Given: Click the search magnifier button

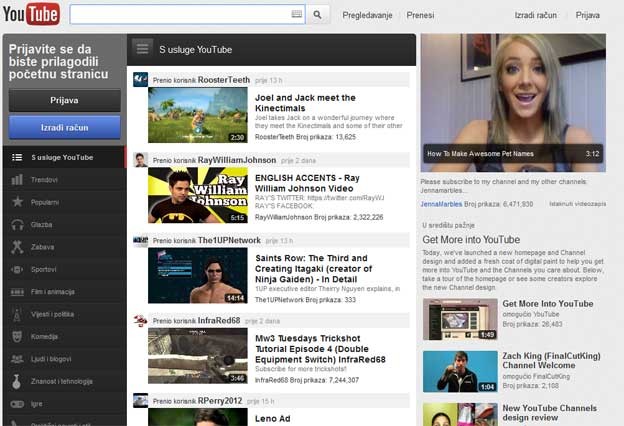Looking at the screenshot, I should click(318, 15).
